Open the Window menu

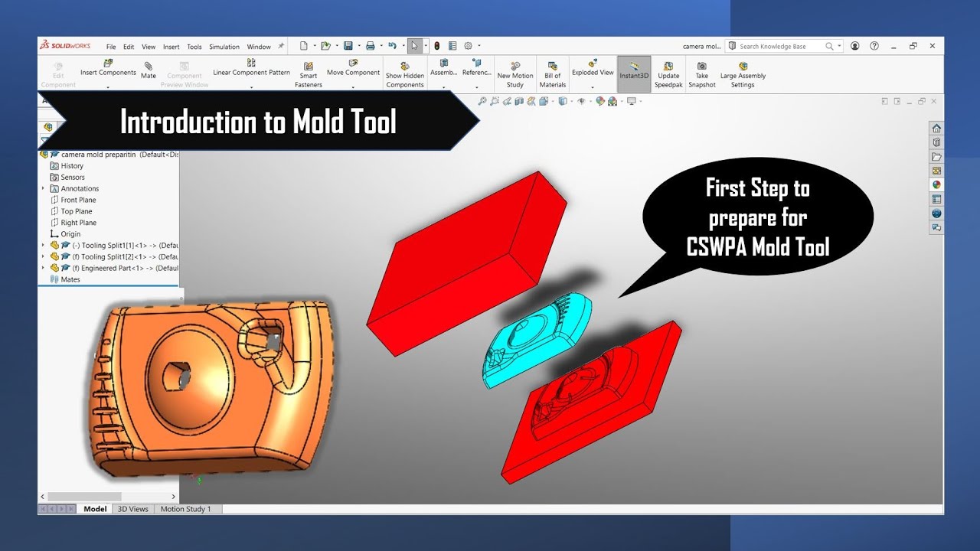pyautogui.click(x=259, y=47)
